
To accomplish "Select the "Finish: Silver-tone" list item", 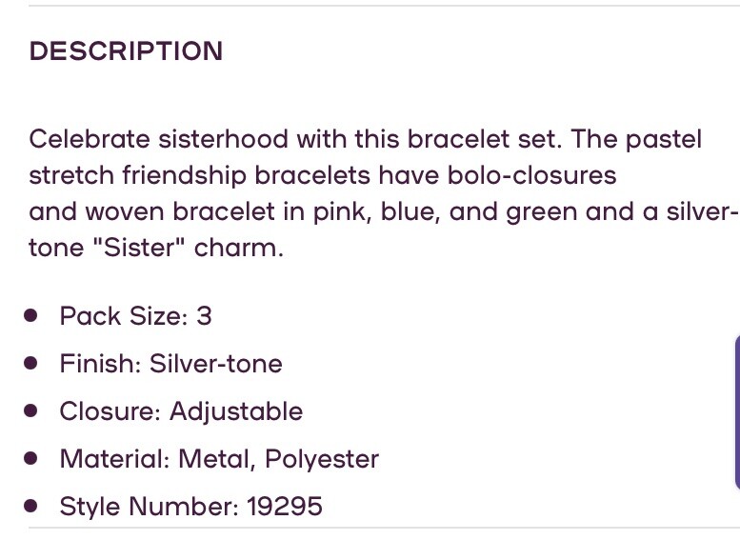I will click(170, 363).
